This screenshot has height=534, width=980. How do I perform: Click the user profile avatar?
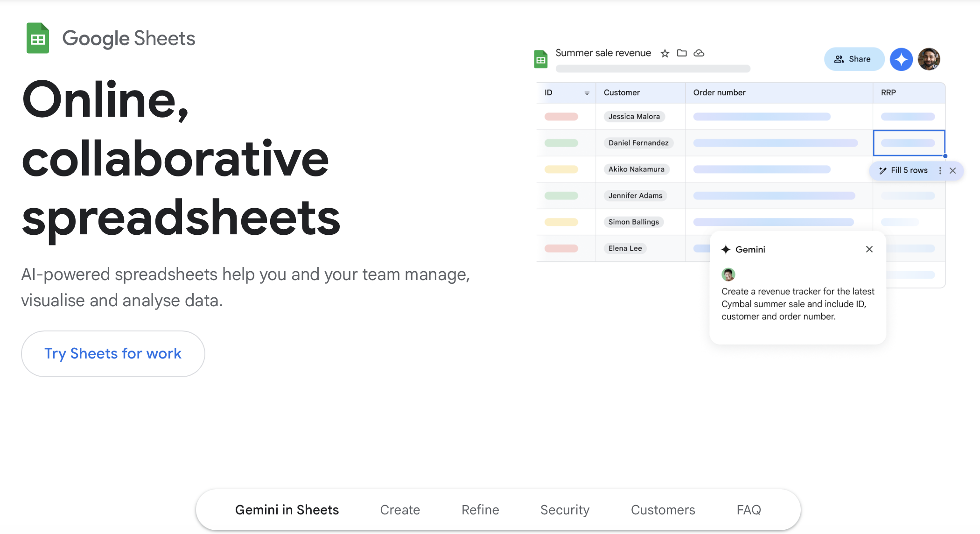[x=929, y=59]
